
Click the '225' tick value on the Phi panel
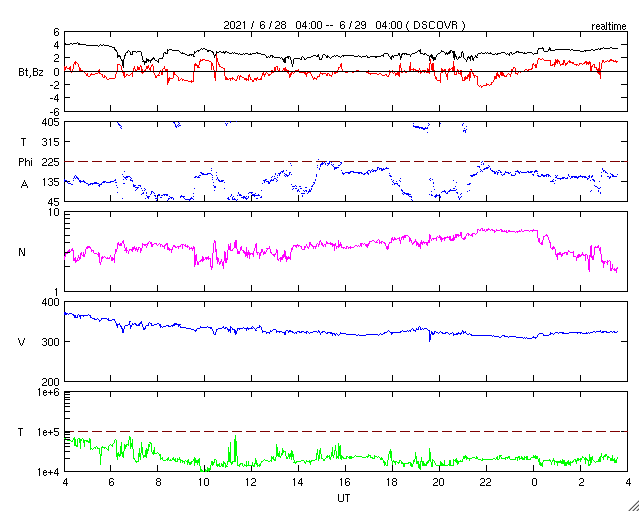tap(52, 162)
